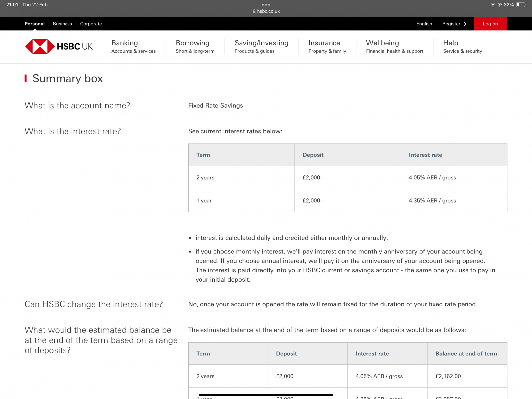Switch to the Corporate tab
This screenshot has width=532, height=399.
tap(91, 24)
